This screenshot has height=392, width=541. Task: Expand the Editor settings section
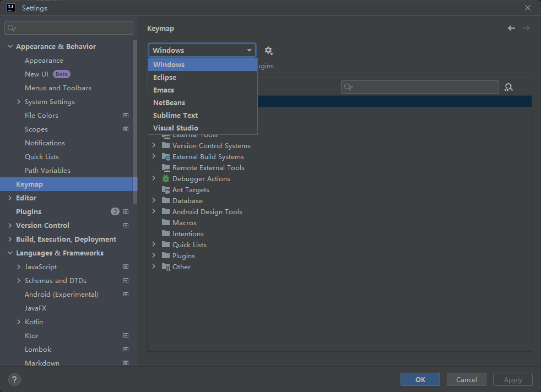[10, 198]
